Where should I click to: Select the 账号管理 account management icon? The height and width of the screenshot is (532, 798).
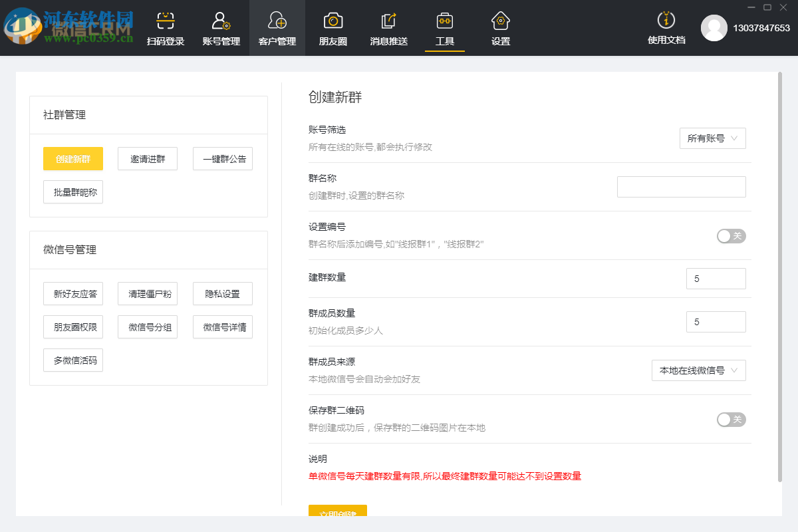tap(221, 20)
